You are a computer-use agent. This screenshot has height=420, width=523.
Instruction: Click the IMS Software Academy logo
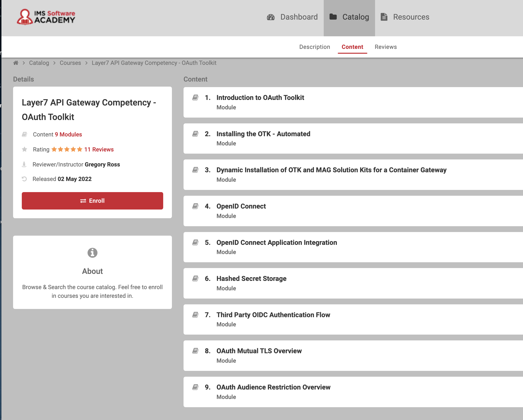click(x=46, y=17)
